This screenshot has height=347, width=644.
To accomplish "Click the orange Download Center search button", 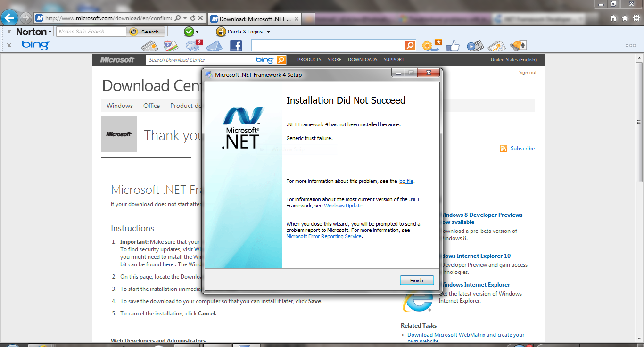I will [281, 60].
